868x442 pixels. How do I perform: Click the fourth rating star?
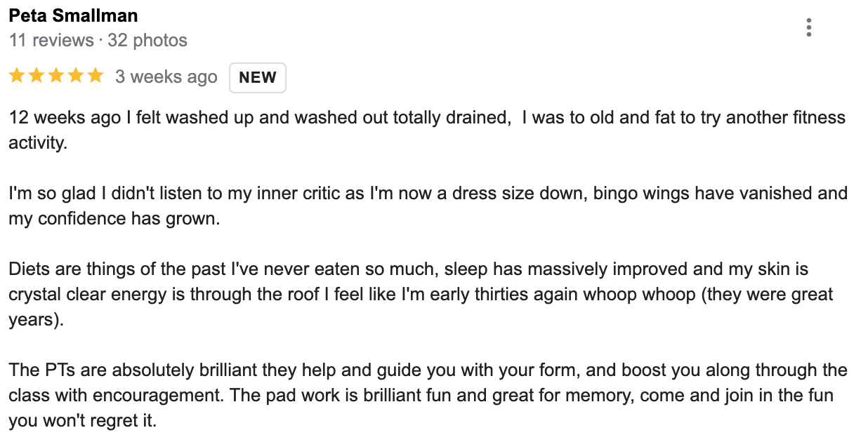pyautogui.click(x=75, y=76)
